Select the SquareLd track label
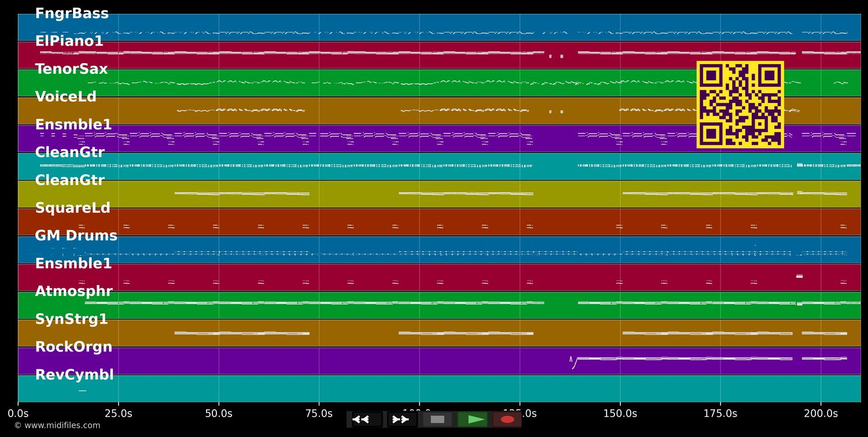 72,208
